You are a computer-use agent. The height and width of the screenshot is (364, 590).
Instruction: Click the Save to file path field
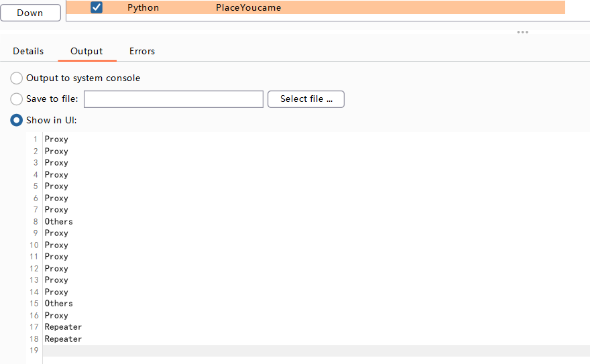point(174,99)
